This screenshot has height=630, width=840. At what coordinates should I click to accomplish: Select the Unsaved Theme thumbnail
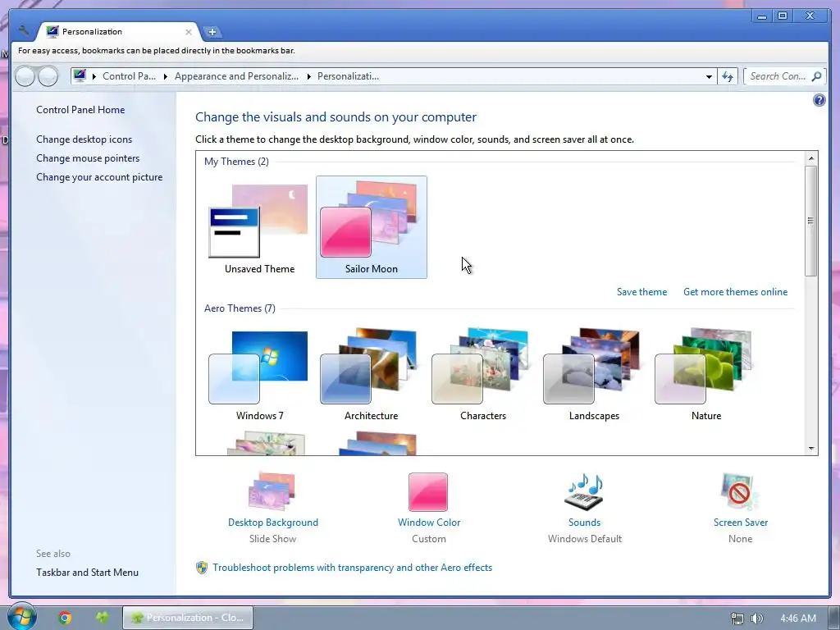tap(259, 227)
